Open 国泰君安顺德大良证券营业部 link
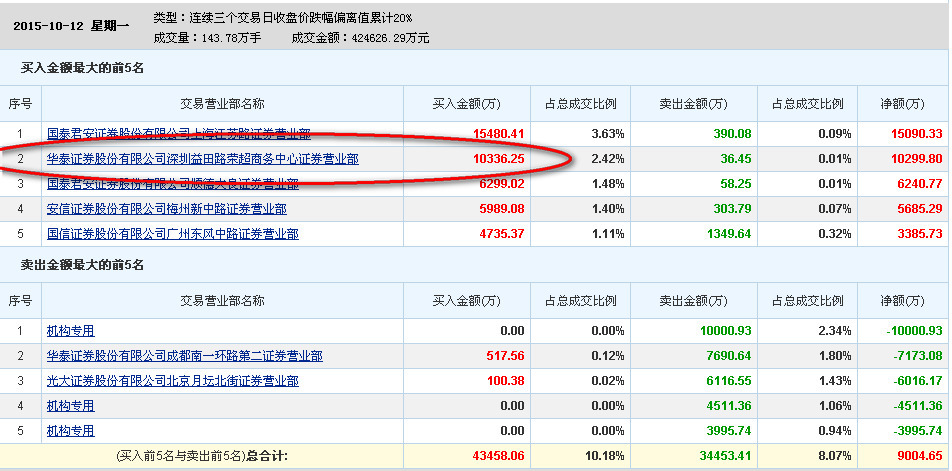952x471 pixels. pos(172,184)
